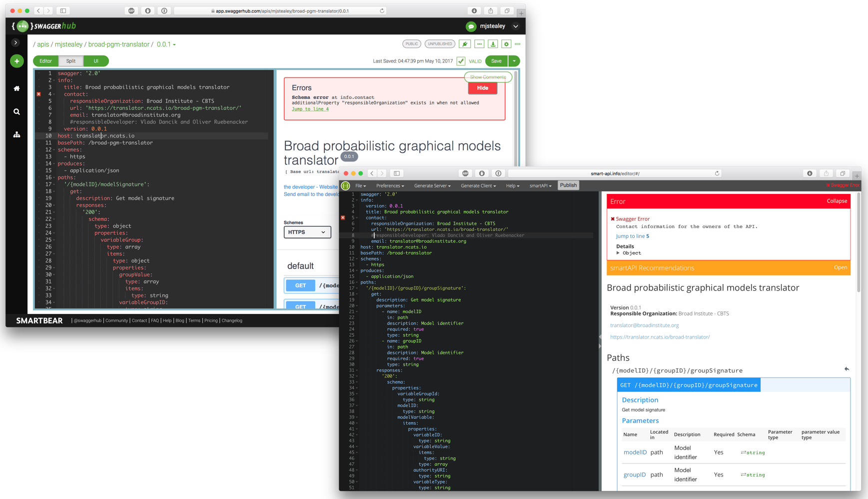Image resolution: width=868 pixels, height=499 pixels.
Task: Show the sidebar in the smart-api Safari window
Action: [397, 173]
